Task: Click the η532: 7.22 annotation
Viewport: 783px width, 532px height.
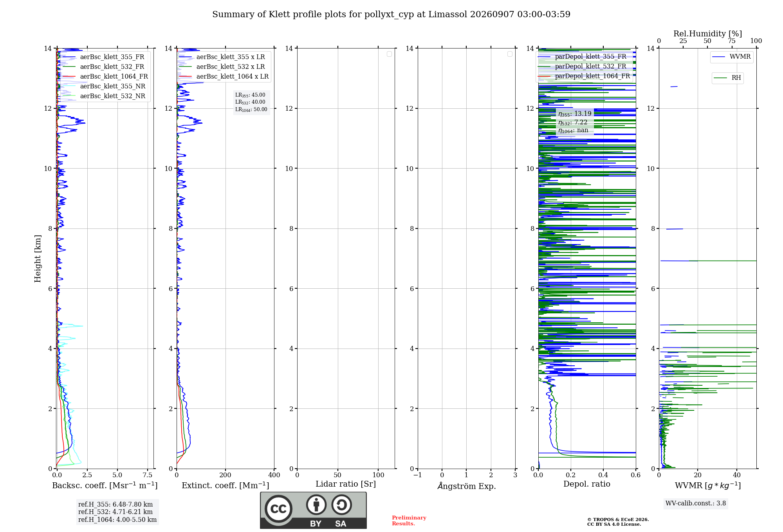Action: click(x=573, y=122)
